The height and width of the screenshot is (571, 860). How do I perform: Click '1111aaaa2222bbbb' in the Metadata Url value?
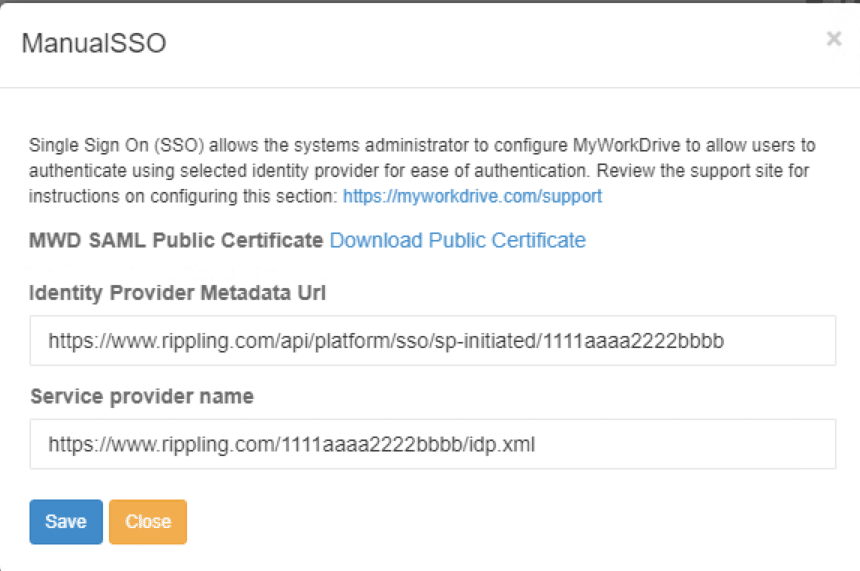click(633, 341)
